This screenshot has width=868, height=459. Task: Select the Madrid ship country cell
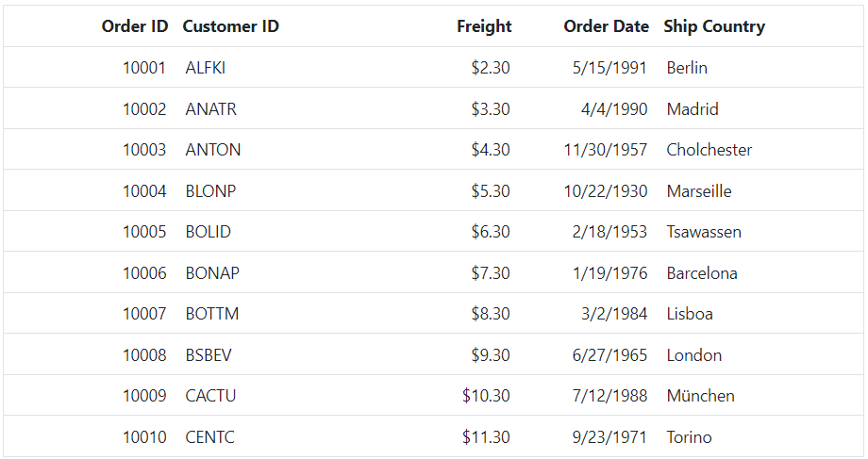coord(693,109)
